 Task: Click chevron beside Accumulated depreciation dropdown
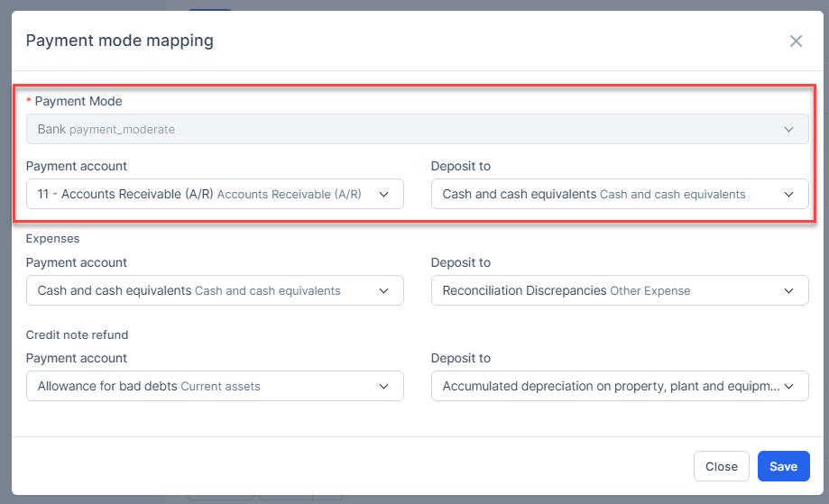pyautogui.click(x=789, y=386)
